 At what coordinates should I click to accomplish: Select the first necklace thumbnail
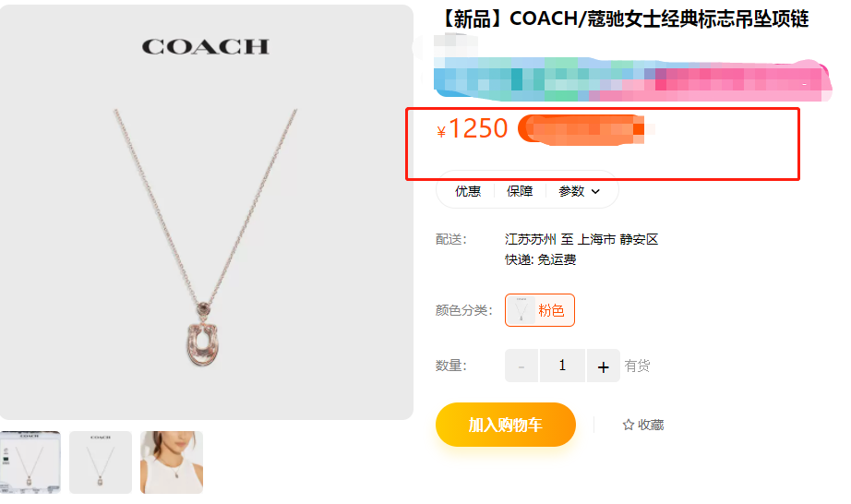point(30,462)
